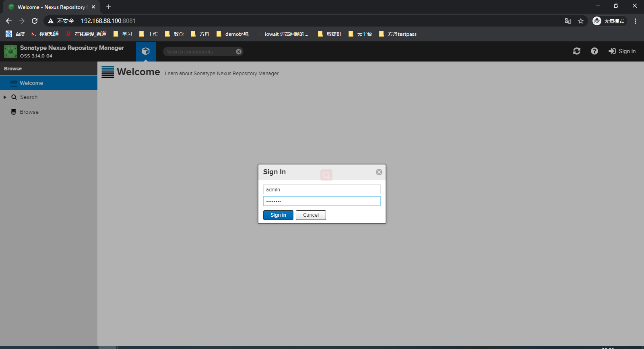Reload the page in Chrome
This screenshot has height=349, width=644.
tap(35, 21)
